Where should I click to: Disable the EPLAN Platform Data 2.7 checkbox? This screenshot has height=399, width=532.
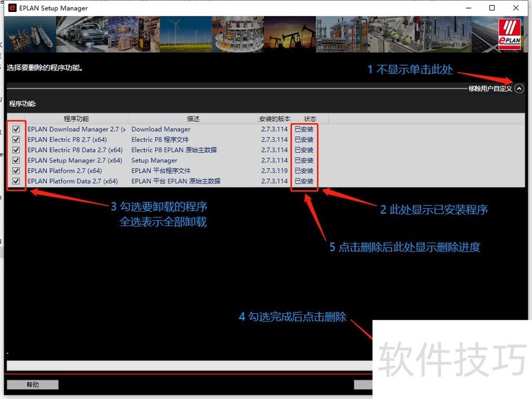(16, 181)
